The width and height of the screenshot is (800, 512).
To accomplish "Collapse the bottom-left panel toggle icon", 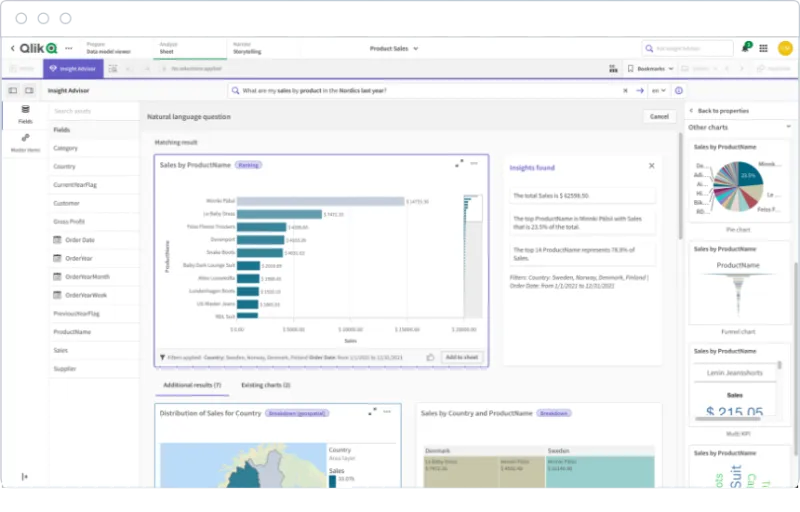I will [x=24, y=477].
